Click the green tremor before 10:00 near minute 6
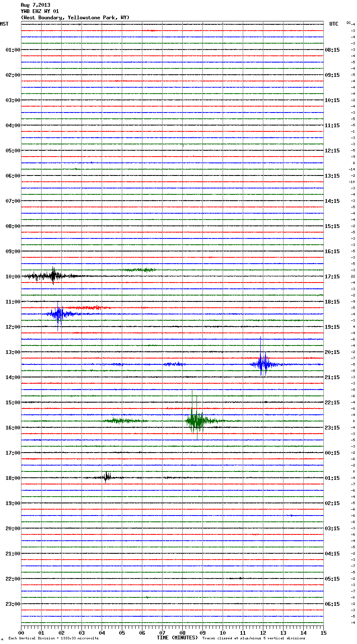This screenshot has height=644, width=357. coord(139,270)
